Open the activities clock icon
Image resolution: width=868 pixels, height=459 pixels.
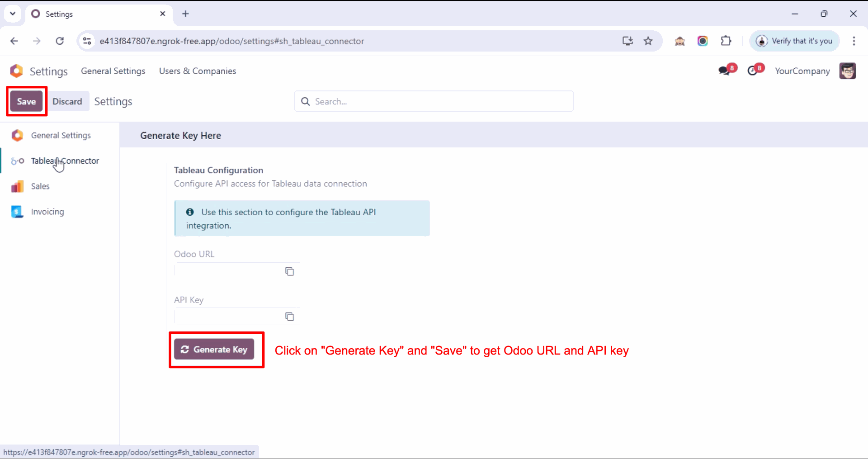coord(753,71)
